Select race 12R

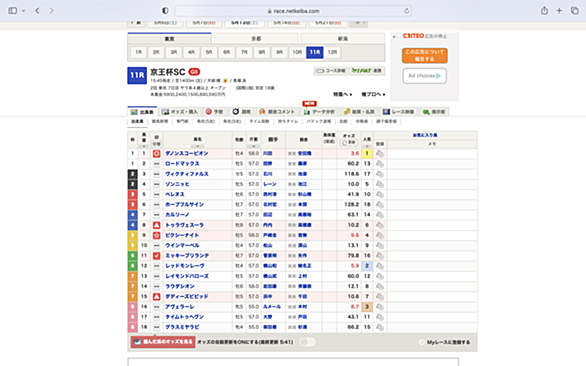pyautogui.click(x=332, y=52)
